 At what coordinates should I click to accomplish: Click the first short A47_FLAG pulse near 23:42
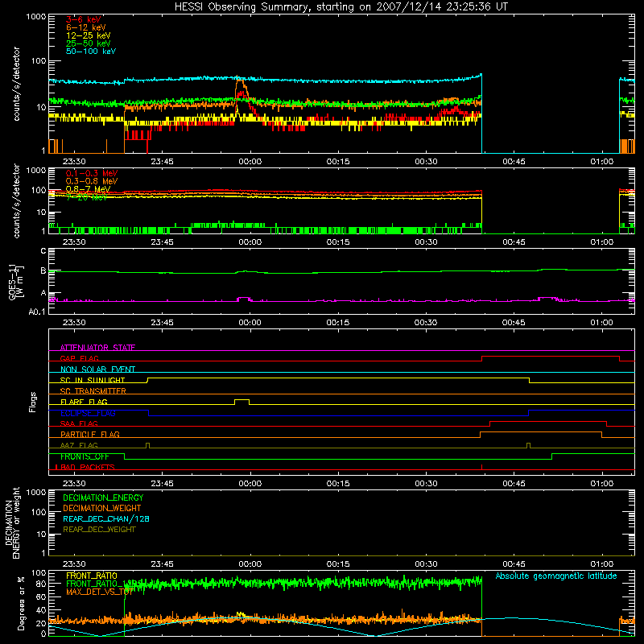pyautogui.click(x=148, y=445)
